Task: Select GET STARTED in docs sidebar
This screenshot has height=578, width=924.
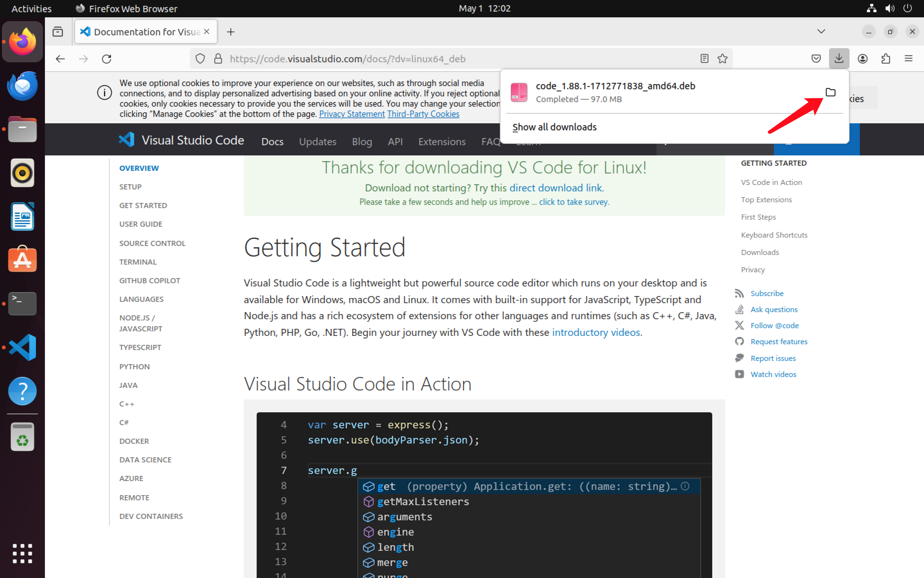Action: pos(143,205)
